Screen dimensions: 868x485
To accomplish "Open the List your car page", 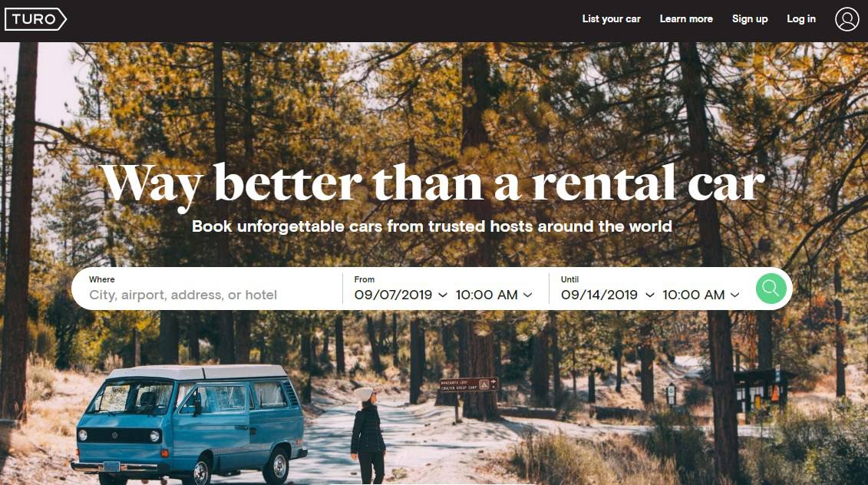I will click(611, 19).
